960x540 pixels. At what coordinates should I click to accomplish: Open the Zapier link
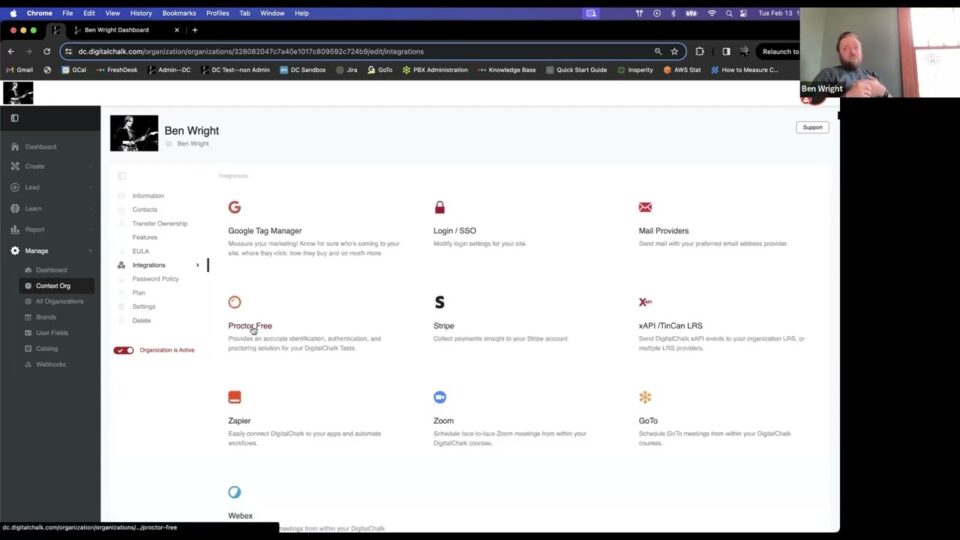pyautogui.click(x=239, y=421)
